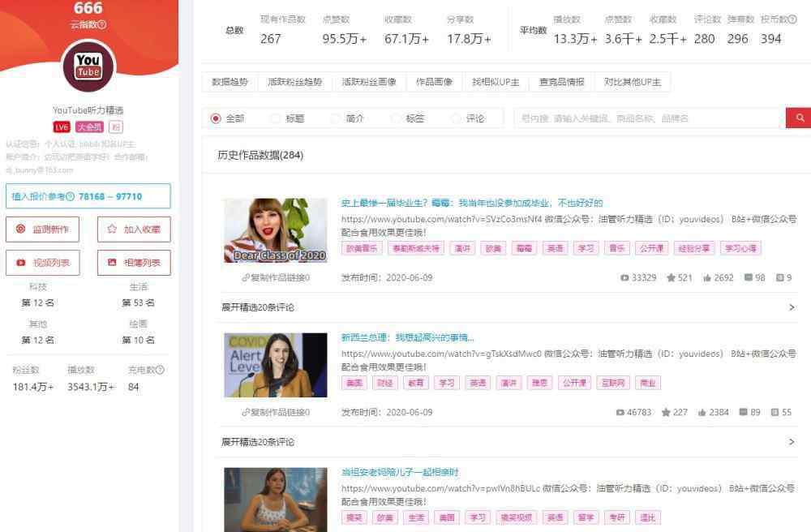Click the 大会员 badge under channel name
The height and width of the screenshot is (532, 811).
pyautogui.click(x=89, y=127)
